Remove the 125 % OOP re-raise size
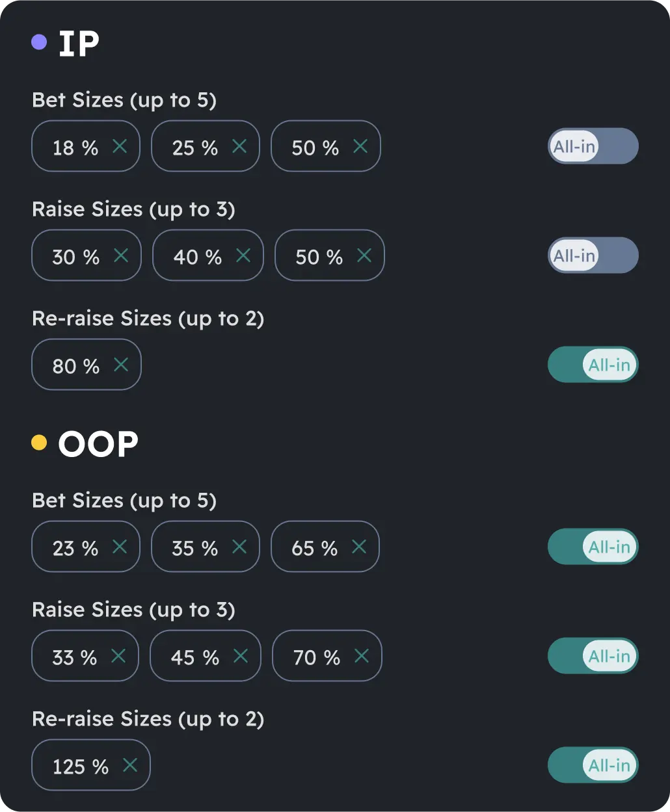 (129, 765)
